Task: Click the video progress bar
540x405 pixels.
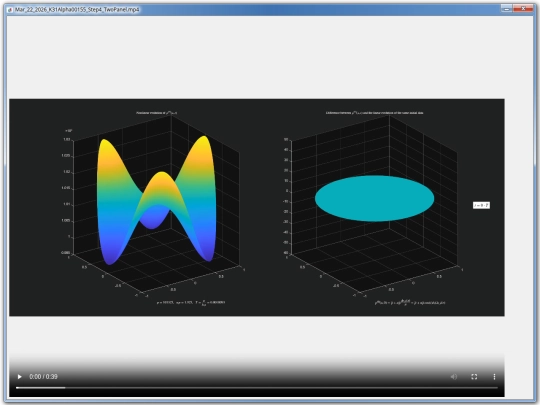Action: [257, 388]
